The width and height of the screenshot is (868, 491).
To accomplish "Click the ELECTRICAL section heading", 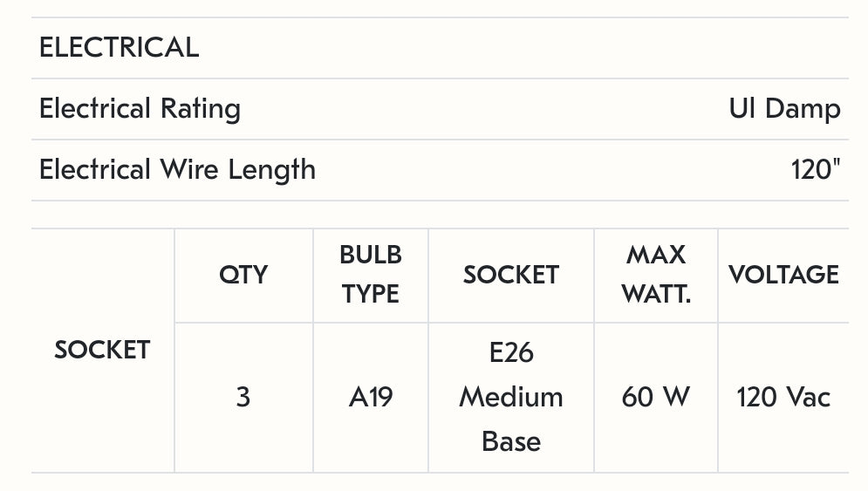I will click(x=119, y=48).
